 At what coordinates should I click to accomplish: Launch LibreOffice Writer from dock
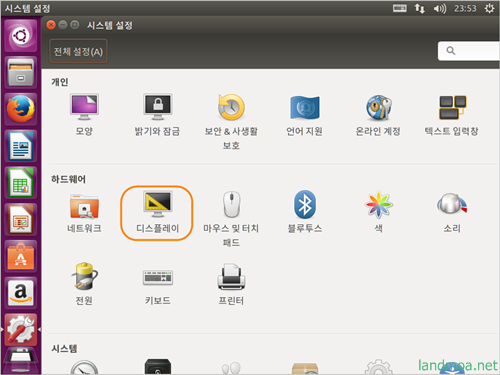pyautogui.click(x=21, y=146)
